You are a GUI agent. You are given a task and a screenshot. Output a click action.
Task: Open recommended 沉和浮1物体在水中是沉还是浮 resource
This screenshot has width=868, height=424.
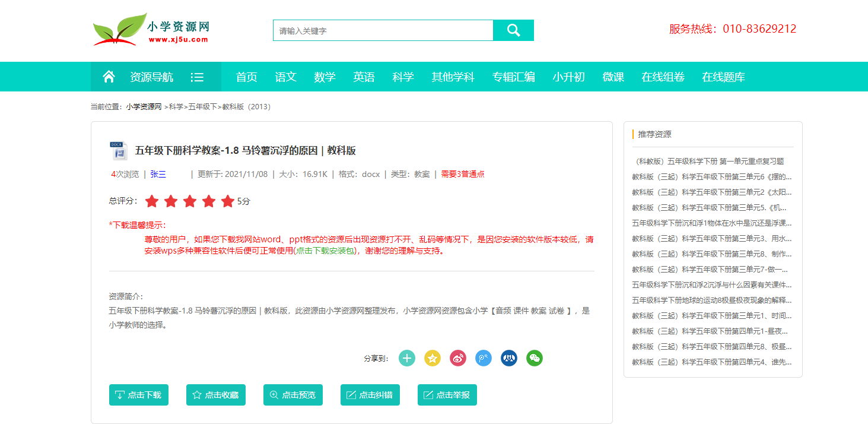click(712, 223)
